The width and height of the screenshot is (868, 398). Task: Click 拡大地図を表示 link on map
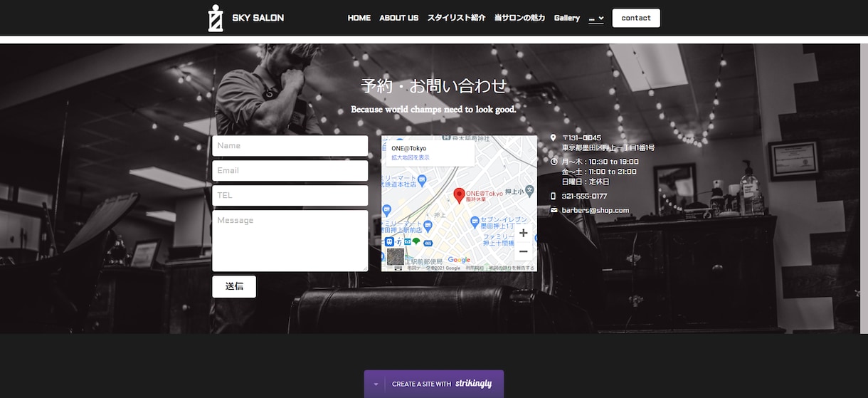point(411,157)
